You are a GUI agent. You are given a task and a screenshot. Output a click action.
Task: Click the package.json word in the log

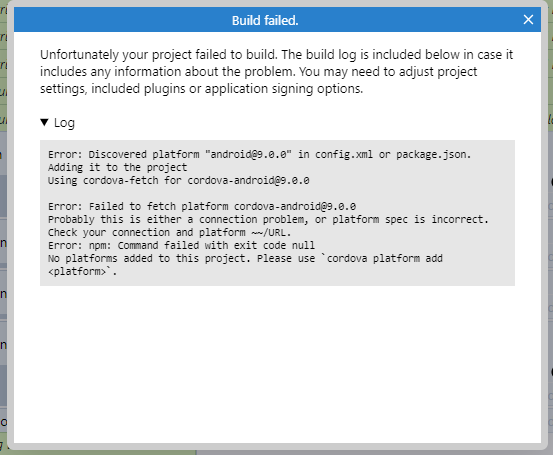pyautogui.click(x=433, y=154)
